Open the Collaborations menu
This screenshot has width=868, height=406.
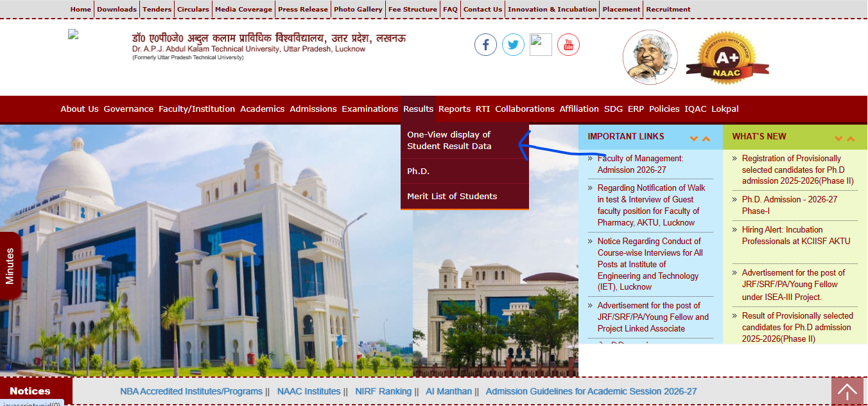tap(525, 109)
